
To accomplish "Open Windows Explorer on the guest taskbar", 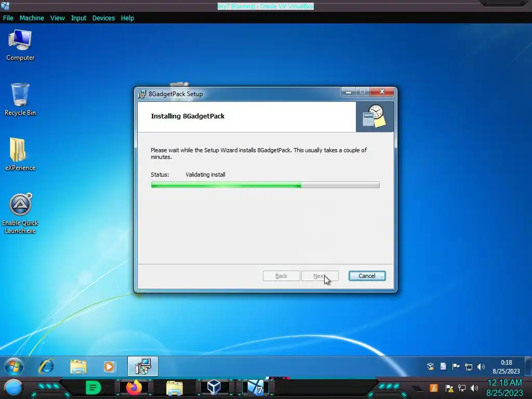I will point(78,367).
